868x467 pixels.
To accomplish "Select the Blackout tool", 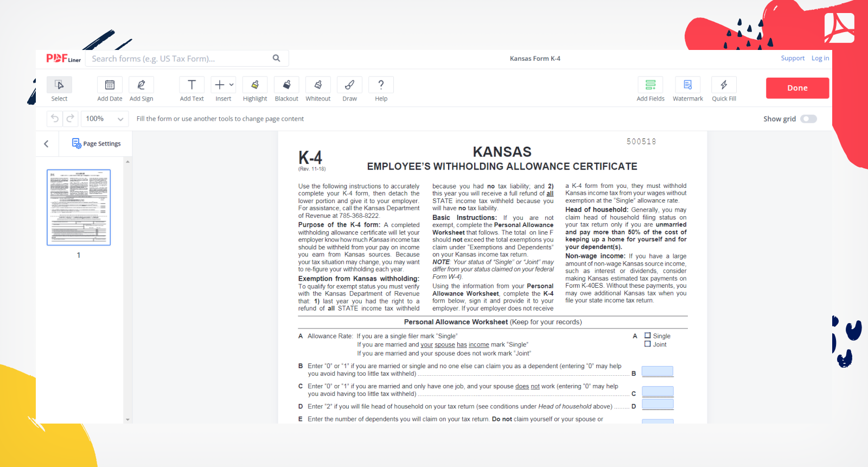I will (286, 85).
